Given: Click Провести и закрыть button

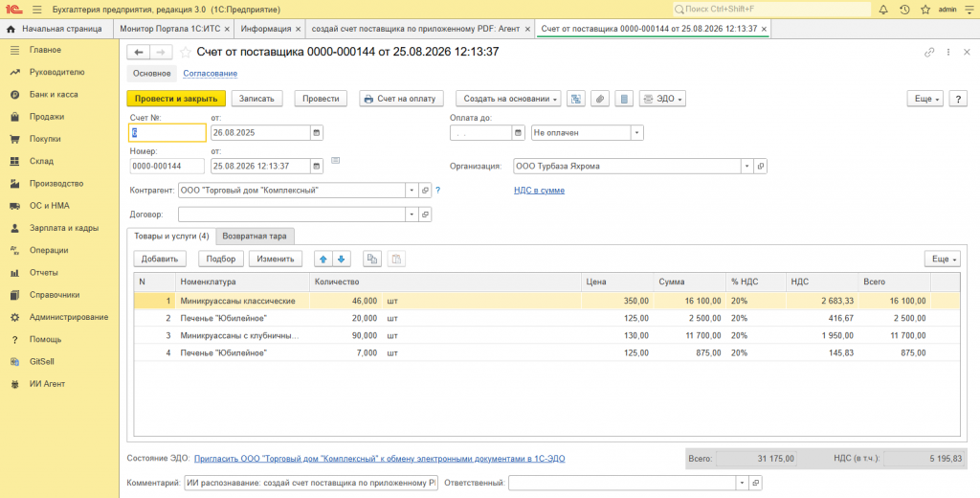Looking at the screenshot, I should 176,99.
